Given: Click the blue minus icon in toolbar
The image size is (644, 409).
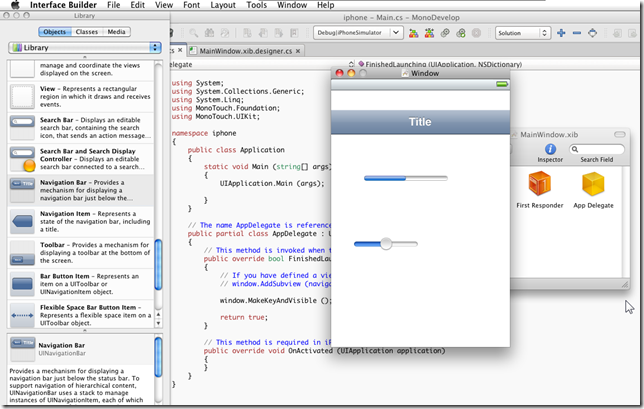Looking at the screenshot, I should pyautogui.click(x=577, y=33).
